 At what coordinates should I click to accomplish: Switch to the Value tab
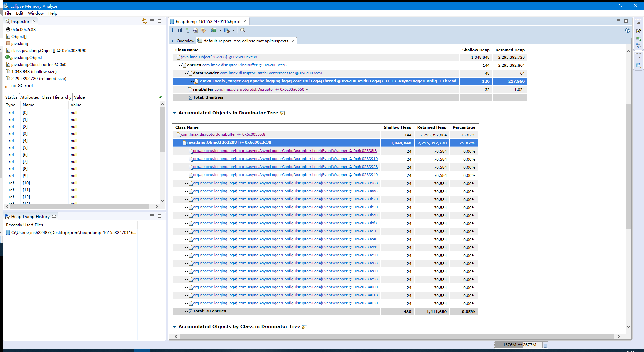click(x=79, y=97)
